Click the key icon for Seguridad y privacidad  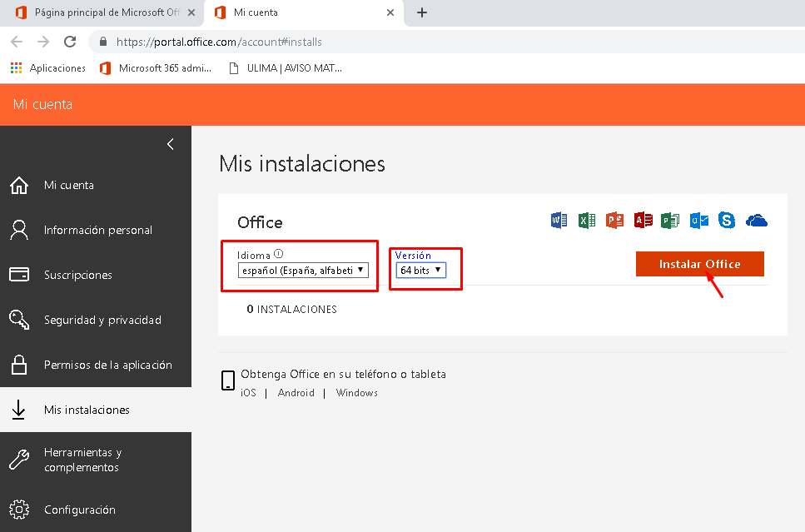click(x=19, y=320)
